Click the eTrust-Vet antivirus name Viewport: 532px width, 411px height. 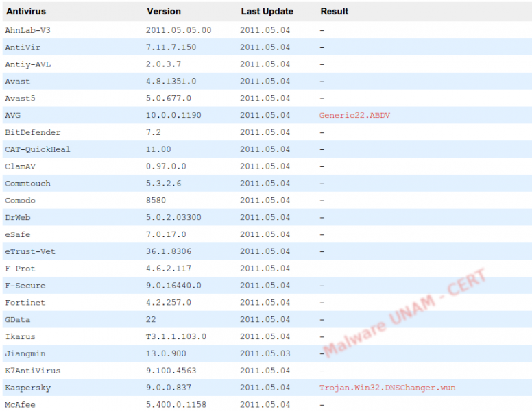point(30,251)
